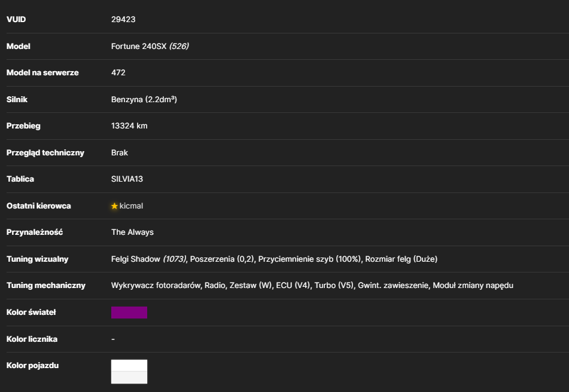Click the Felgi Shadow tuning entry
The width and height of the screenshot is (569, 392).
point(149,259)
